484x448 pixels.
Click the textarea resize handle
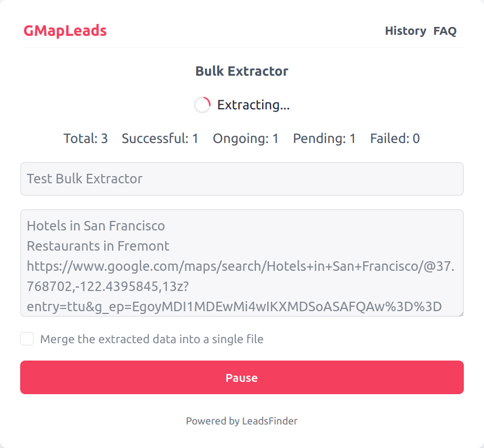pyautogui.click(x=460, y=313)
